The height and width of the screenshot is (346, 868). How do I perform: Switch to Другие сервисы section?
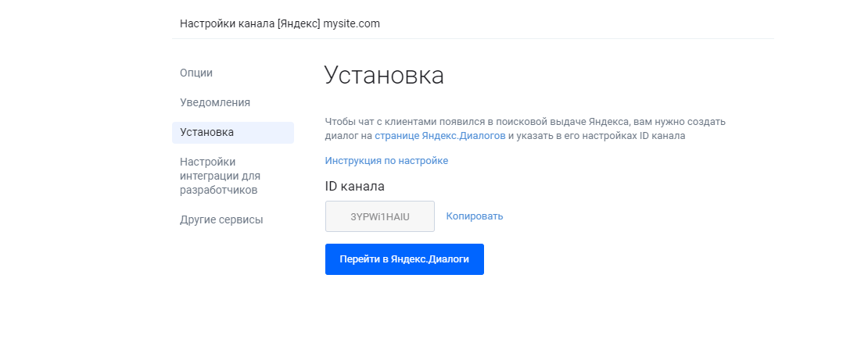point(221,220)
